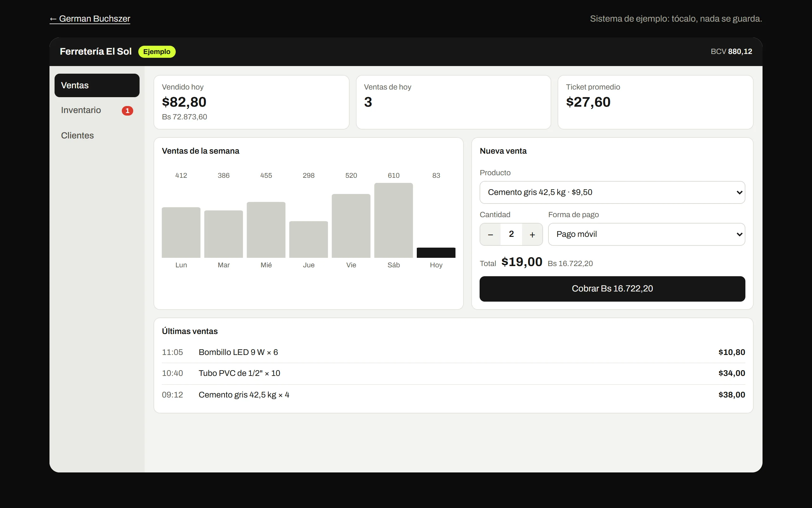Click the Ferretería El Sol title

[95, 52]
